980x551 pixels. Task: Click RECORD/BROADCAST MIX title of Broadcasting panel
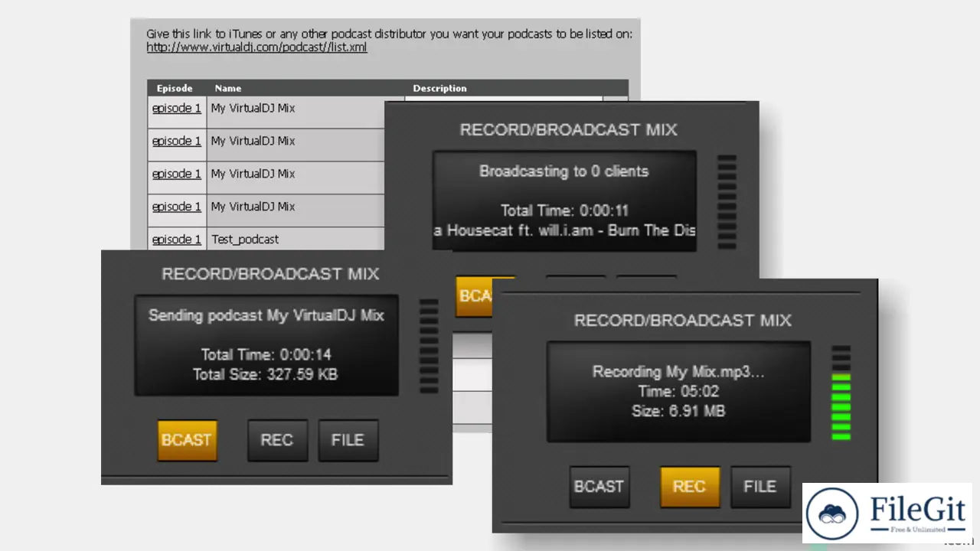click(569, 130)
